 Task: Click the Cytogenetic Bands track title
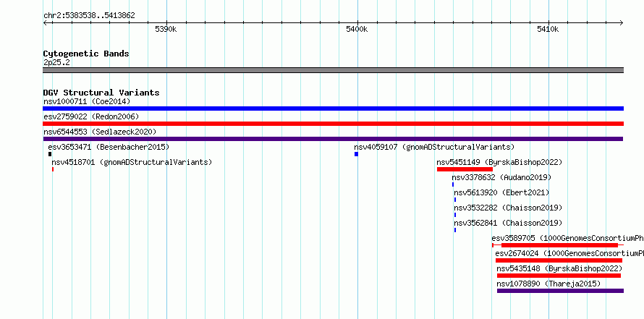(86, 54)
